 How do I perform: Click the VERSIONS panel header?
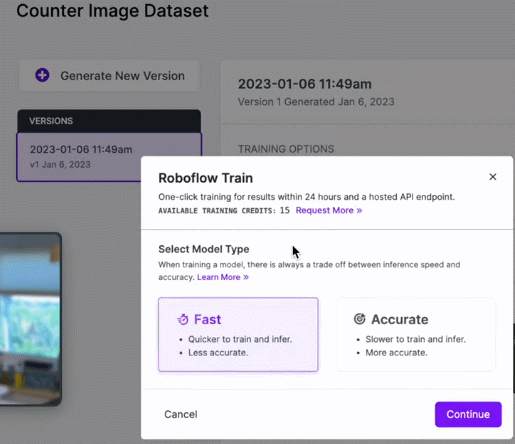pyautogui.click(x=109, y=121)
